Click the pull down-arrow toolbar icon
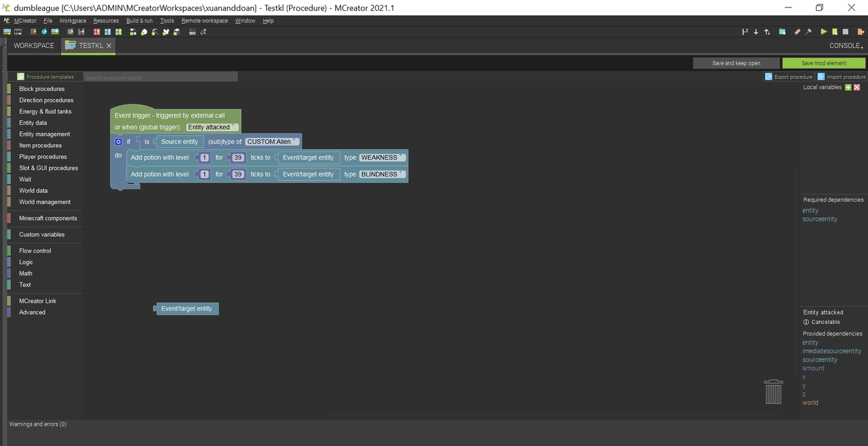Viewport: 868px width, 446px height. tap(756, 31)
